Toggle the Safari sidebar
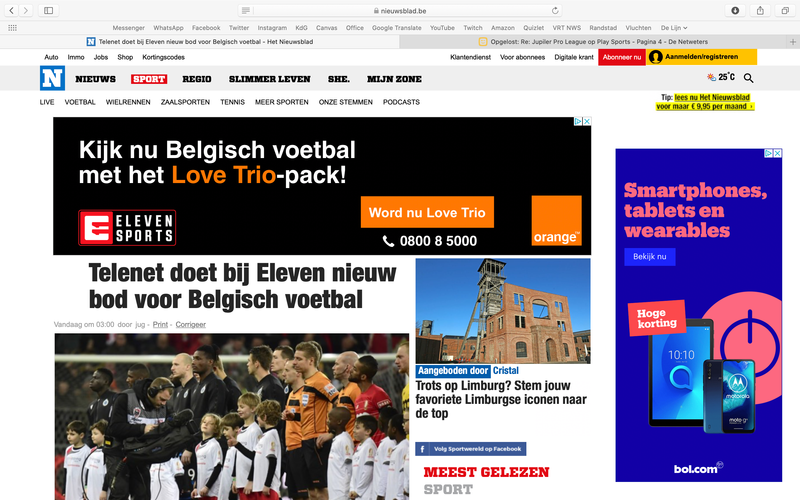Screen dimensions: 800x500 coord(48,10)
